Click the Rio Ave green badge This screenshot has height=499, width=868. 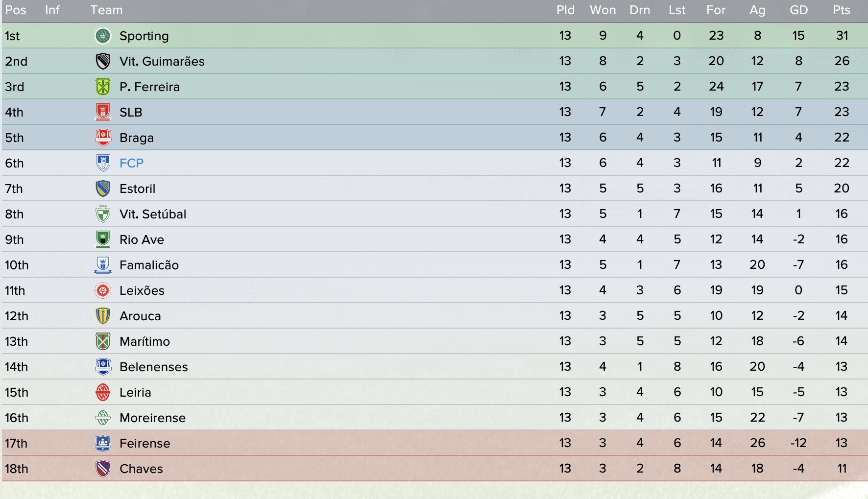point(103,239)
